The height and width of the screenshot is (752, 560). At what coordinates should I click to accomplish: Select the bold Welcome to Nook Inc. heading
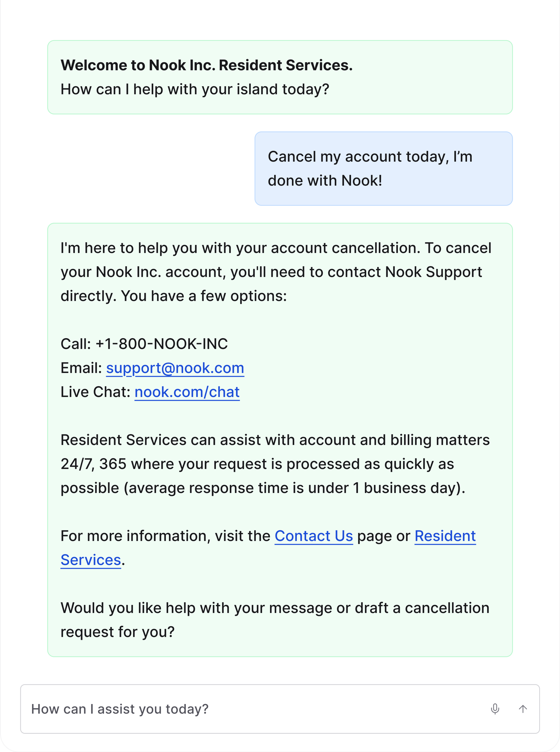point(206,65)
